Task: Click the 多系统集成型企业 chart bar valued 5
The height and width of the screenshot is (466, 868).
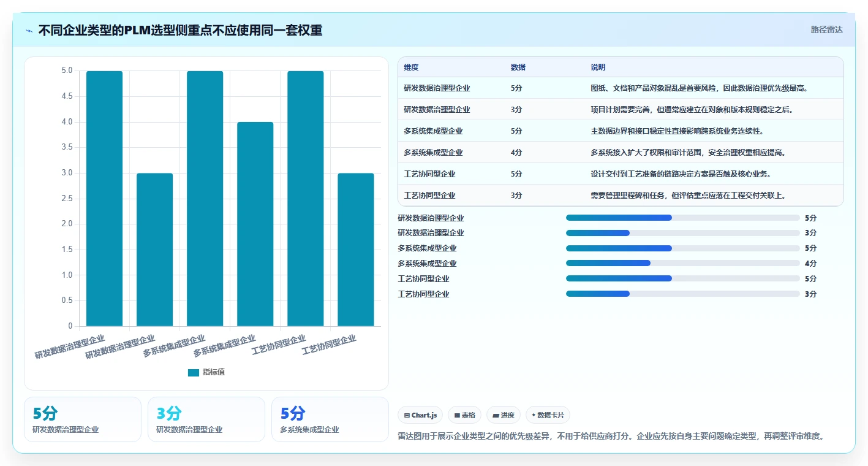Action: click(x=205, y=199)
